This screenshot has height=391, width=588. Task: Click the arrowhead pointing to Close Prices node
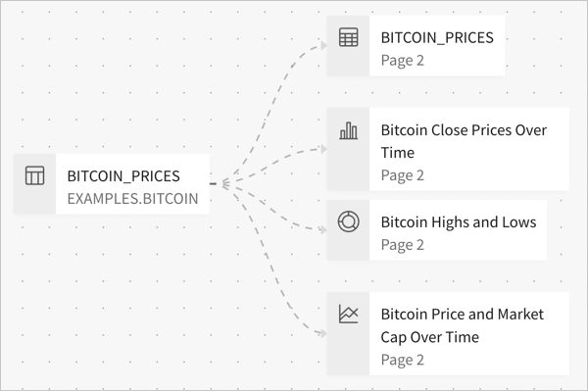(323, 149)
